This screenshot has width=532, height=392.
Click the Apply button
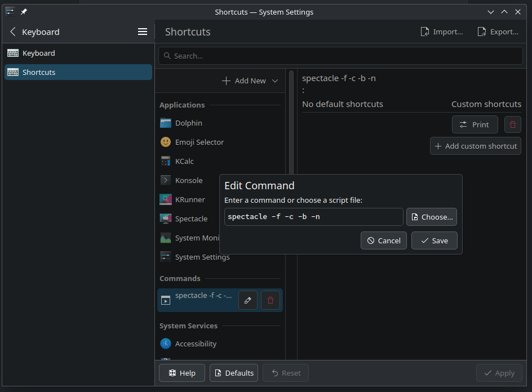tap(499, 373)
